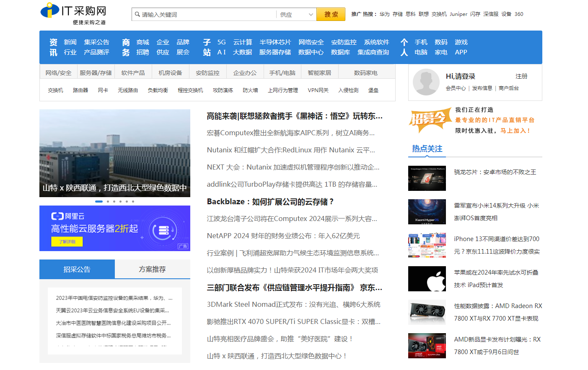Image resolution: width=588 pixels, height=370 pixels.
Task: Select the first carousel indicator dot
Action: pos(99,201)
